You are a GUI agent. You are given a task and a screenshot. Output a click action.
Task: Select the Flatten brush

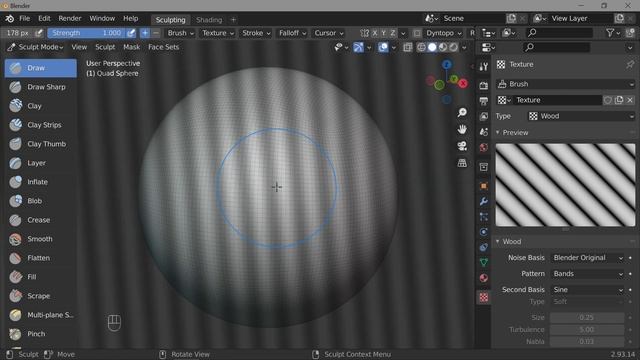coord(40,258)
